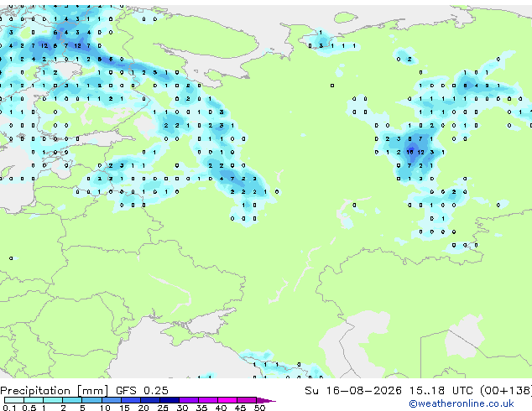Screen dimensions: 532x411
Task: Select the 10–15 mm blue legend swatch
Action: [112, 400]
